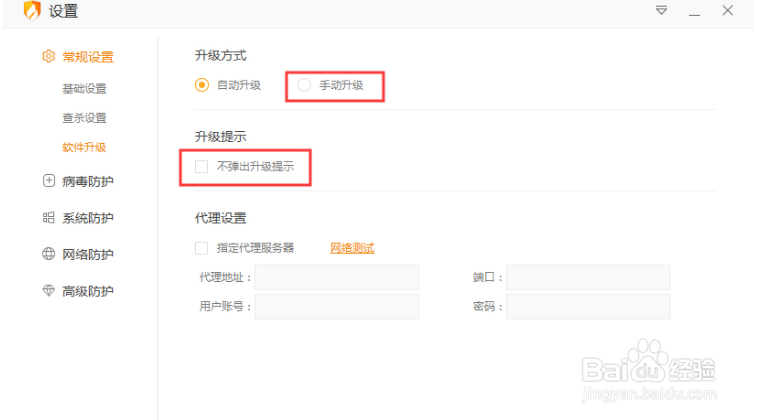Click the 端口 input field

click(587, 278)
